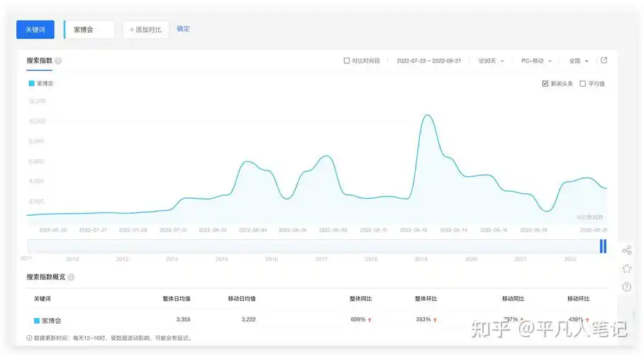Viewport: 644px width, 355px height.
Task: Click the share icon in the right sidebar
Action: point(627,250)
